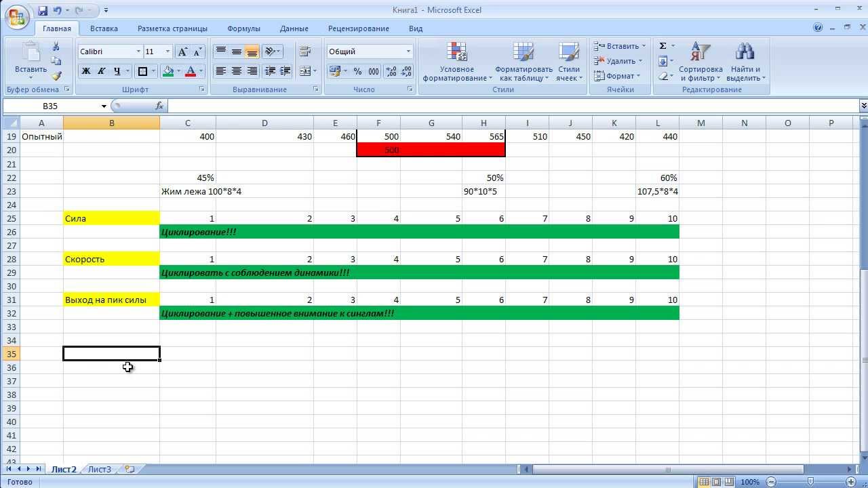868x488 pixels.
Task: Open Форматировать как таблицу menu
Action: pos(524,62)
